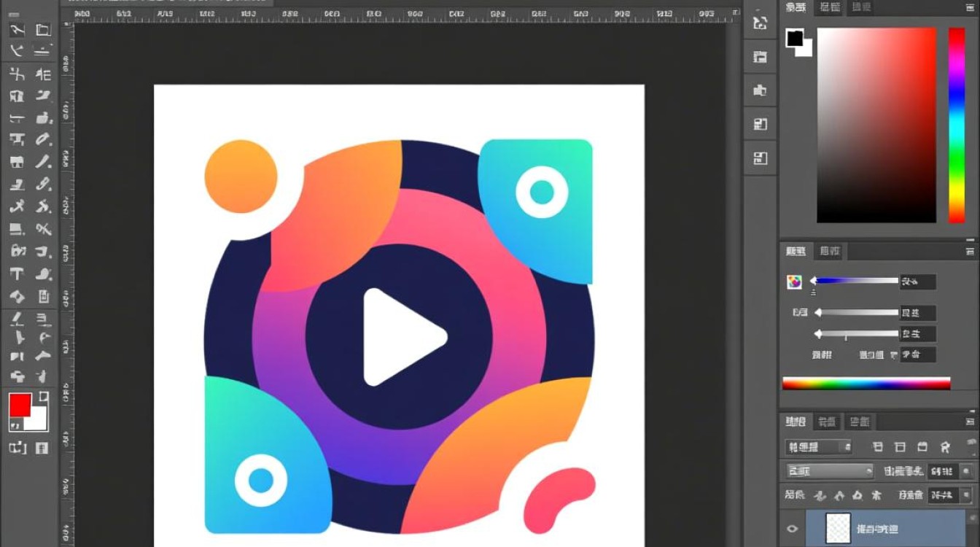Switch to the second tab of the layers panel group
The width and height of the screenshot is (980, 547).
coord(826,422)
